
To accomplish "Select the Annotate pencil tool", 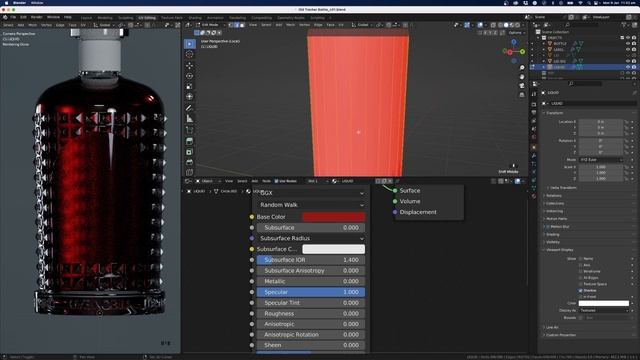I will [x=190, y=108].
